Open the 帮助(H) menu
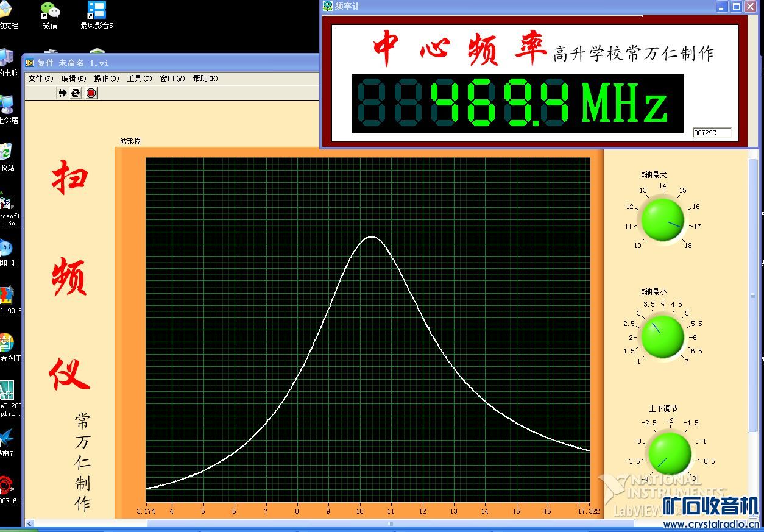Viewport: 764px width, 532px height. [205, 78]
